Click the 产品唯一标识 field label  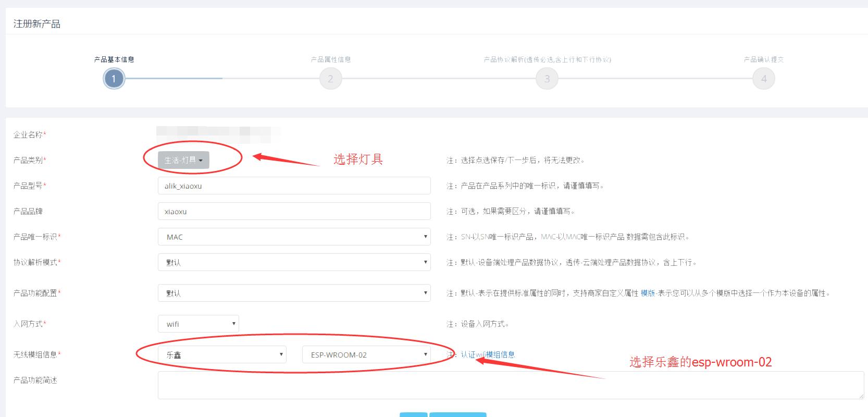37,237
